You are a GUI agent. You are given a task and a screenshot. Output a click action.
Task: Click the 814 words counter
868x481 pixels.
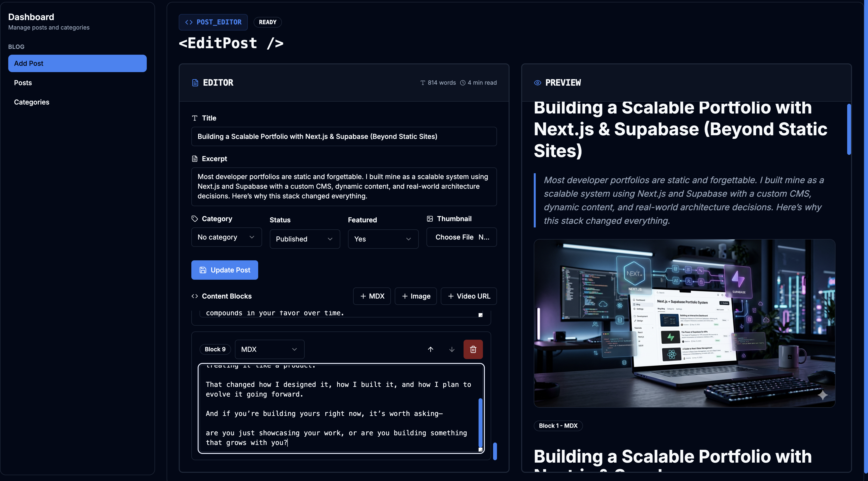click(x=438, y=83)
